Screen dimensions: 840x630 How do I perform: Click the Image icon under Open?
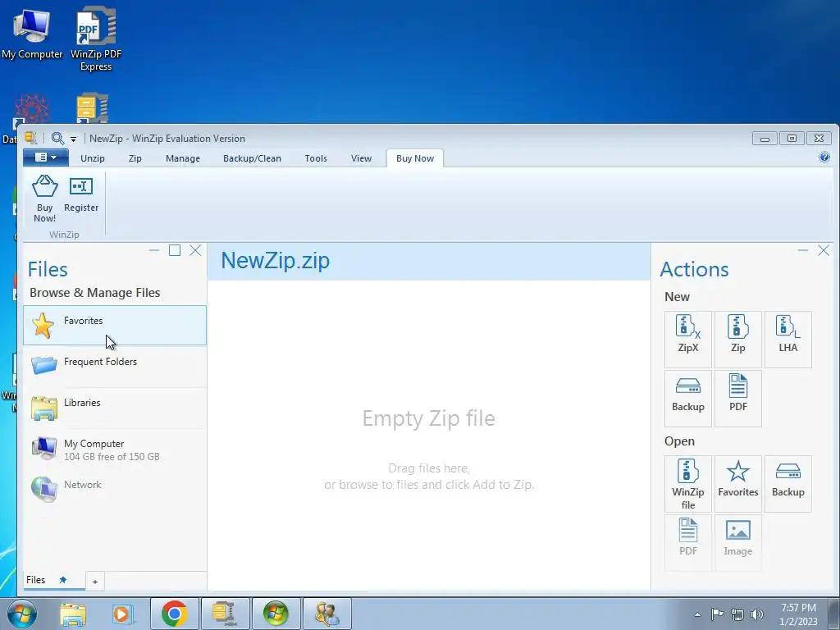(x=737, y=542)
